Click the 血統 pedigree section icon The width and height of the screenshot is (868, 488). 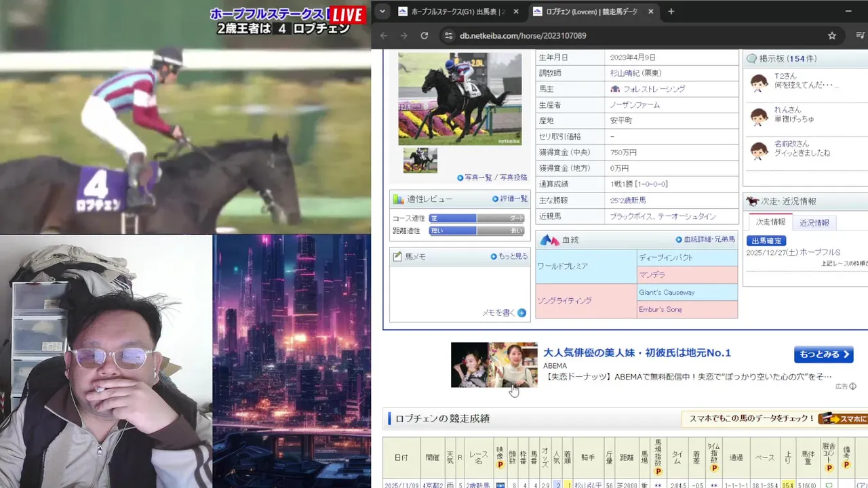(549, 240)
